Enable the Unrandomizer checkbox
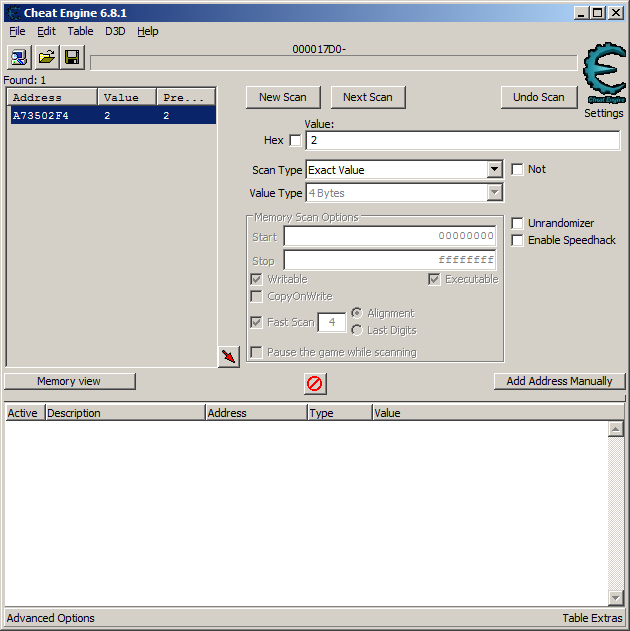The height and width of the screenshot is (631, 630). click(x=517, y=223)
